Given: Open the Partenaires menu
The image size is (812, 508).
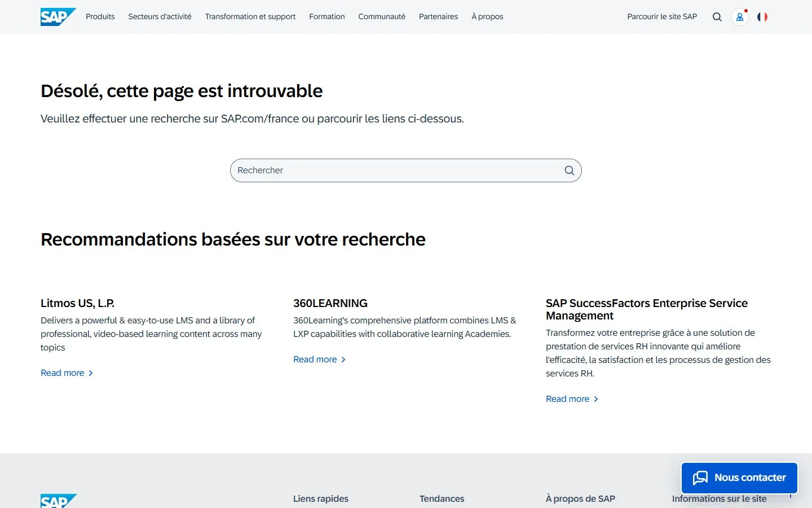Looking at the screenshot, I should coord(438,17).
